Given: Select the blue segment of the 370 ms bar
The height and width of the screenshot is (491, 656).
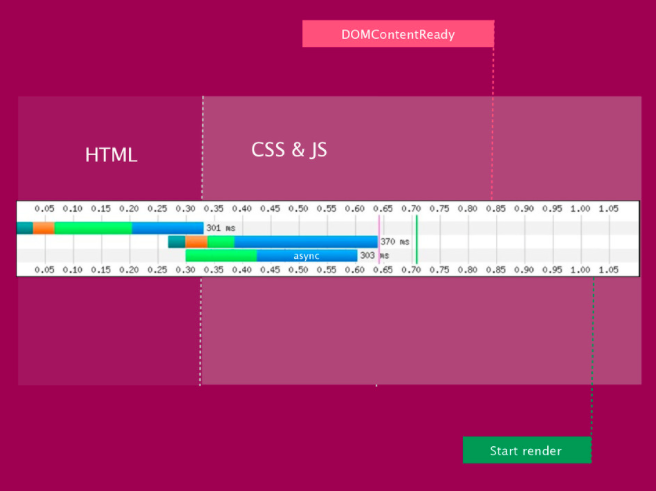Looking at the screenshot, I should (306, 242).
